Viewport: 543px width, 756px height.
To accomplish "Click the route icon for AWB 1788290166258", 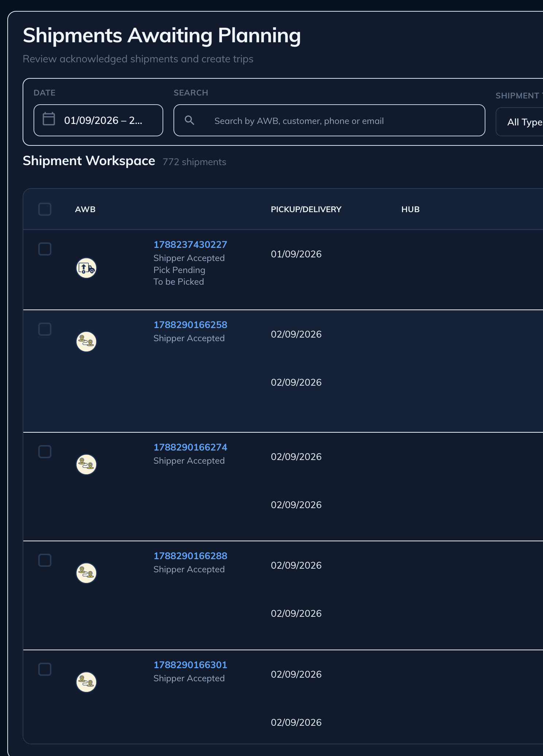I will 86,342.
